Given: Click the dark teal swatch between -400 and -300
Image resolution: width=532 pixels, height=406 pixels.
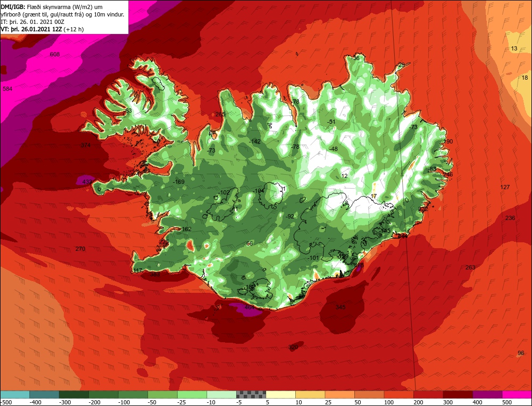Looking at the screenshot, I should (x=45, y=394).
